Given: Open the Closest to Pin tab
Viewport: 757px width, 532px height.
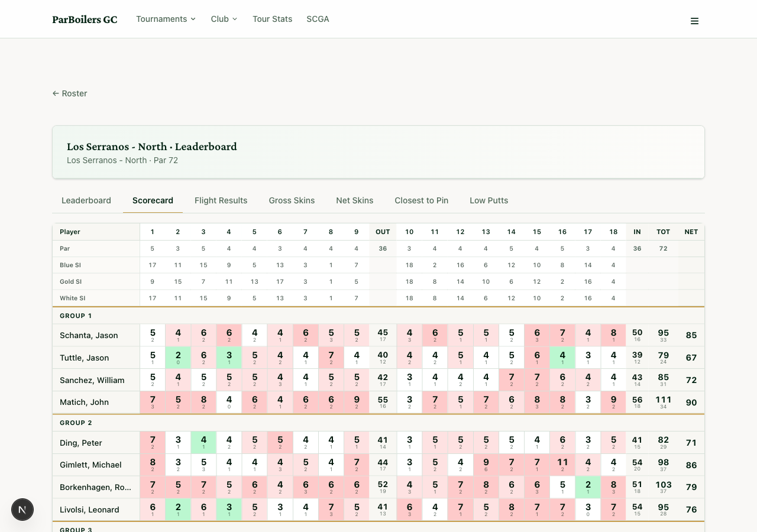Looking at the screenshot, I should coord(422,200).
